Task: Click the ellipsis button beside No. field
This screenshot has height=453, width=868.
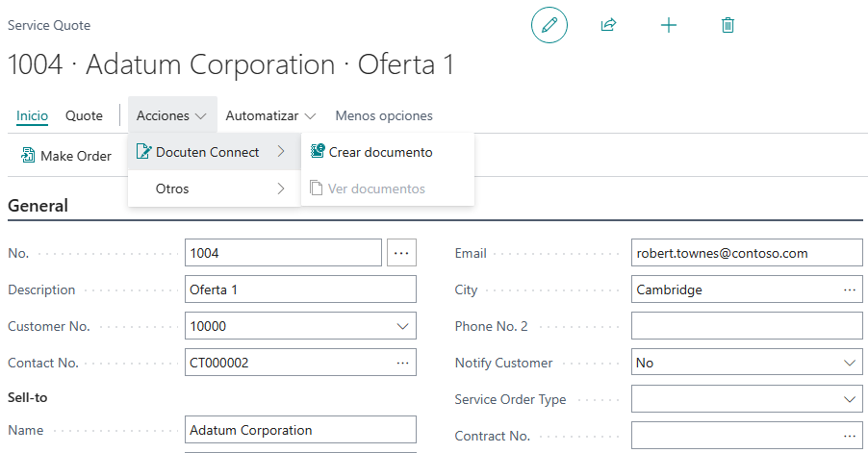Action: click(x=401, y=253)
